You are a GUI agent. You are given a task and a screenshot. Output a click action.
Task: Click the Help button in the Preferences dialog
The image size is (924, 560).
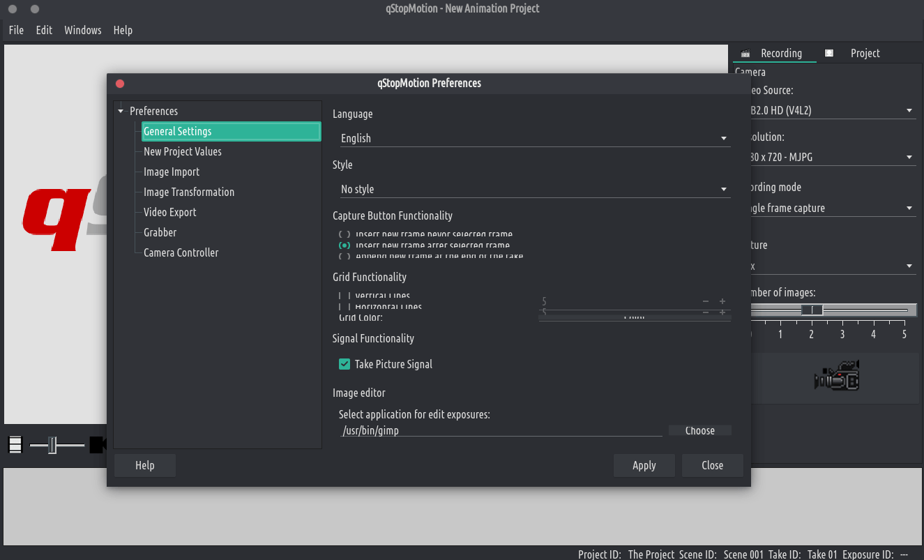tap(145, 465)
